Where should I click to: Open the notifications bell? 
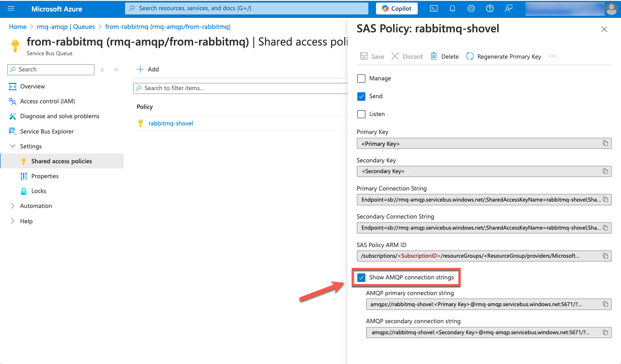click(452, 8)
